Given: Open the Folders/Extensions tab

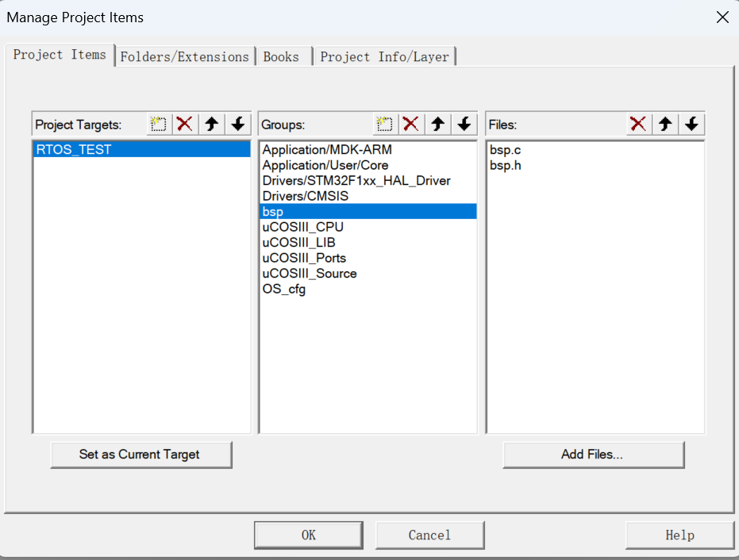Looking at the screenshot, I should 185,57.
